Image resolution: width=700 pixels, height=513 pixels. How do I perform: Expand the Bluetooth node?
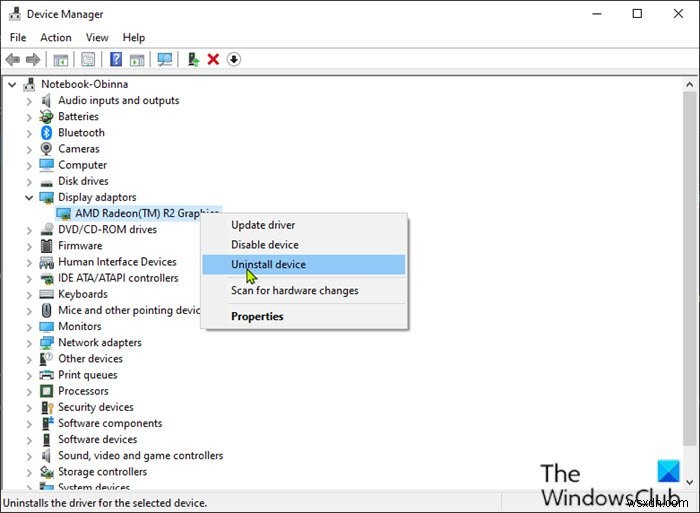pyautogui.click(x=29, y=133)
